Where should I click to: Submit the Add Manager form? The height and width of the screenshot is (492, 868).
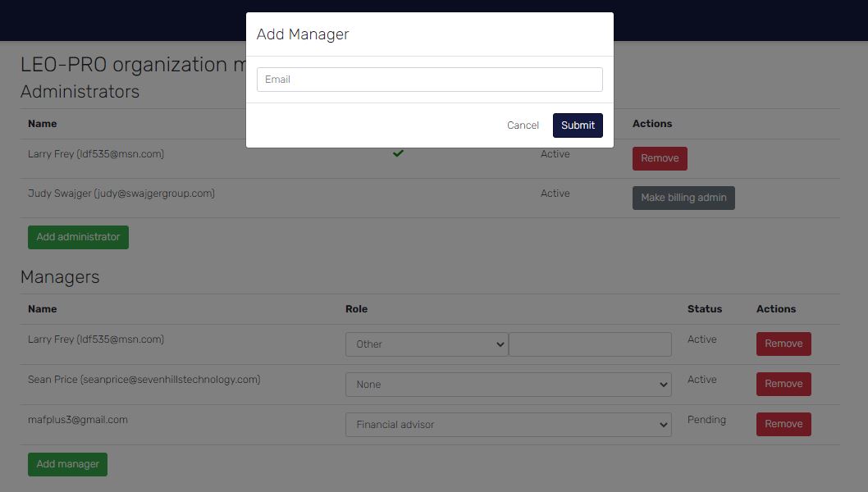[578, 125]
